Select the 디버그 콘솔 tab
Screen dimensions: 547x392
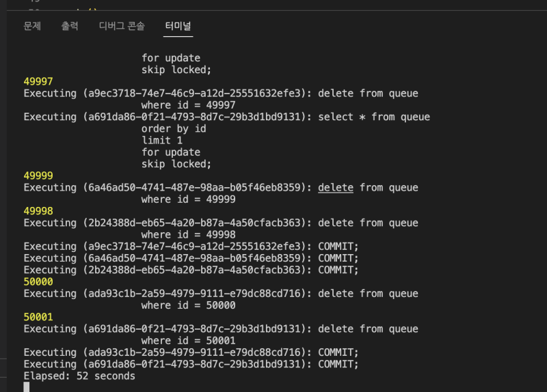click(122, 26)
